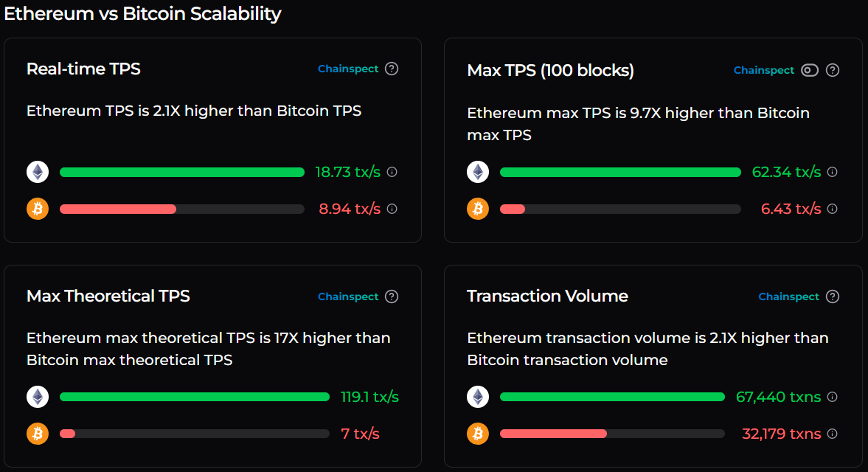The image size is (868, 472).
Task: Click the info icon beside 8.94 tx/s
Action: [x=392, y=208]
